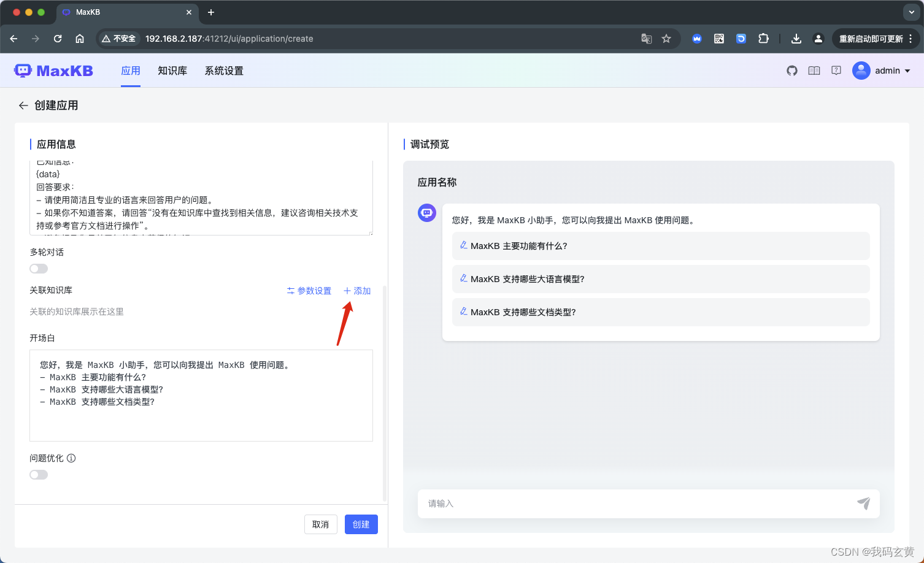924x563 pixels.
Task: Click the info icon beside 问题优化
Action: (x=71, y=458)
